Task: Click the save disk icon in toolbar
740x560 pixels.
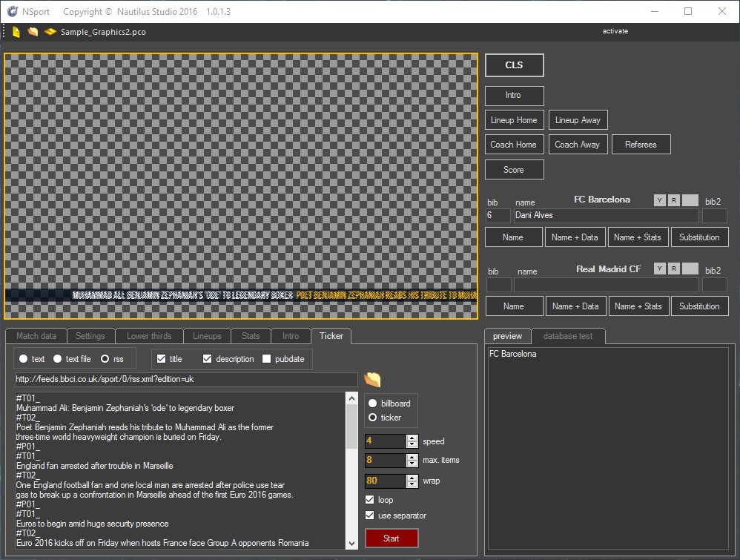Action: [50, 32]
